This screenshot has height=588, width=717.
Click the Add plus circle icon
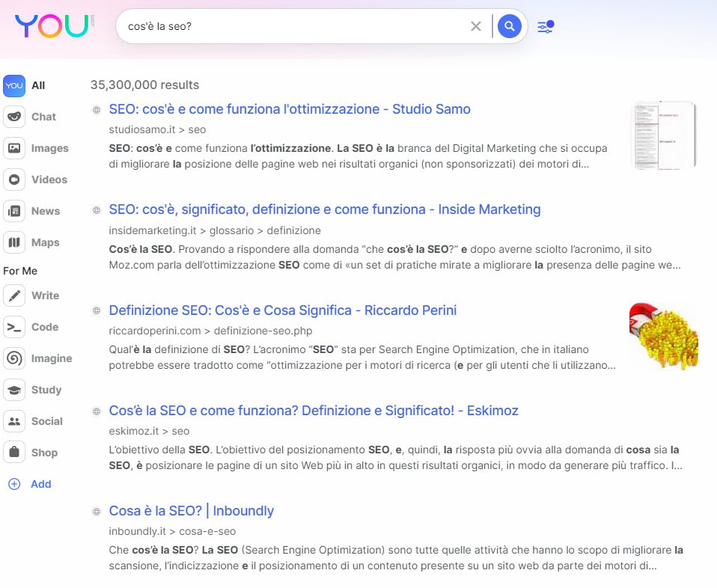(x=14, y=484)
